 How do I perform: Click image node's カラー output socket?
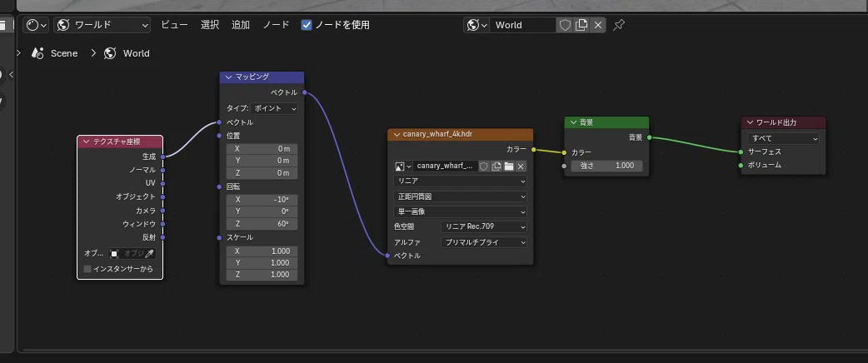pos(534,149)
